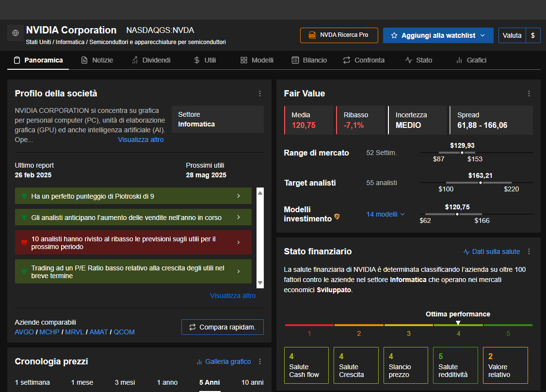The image size is (546, 392).
Task: Expand the Piotroski score insight chevron
Action: tap(239, 196)
